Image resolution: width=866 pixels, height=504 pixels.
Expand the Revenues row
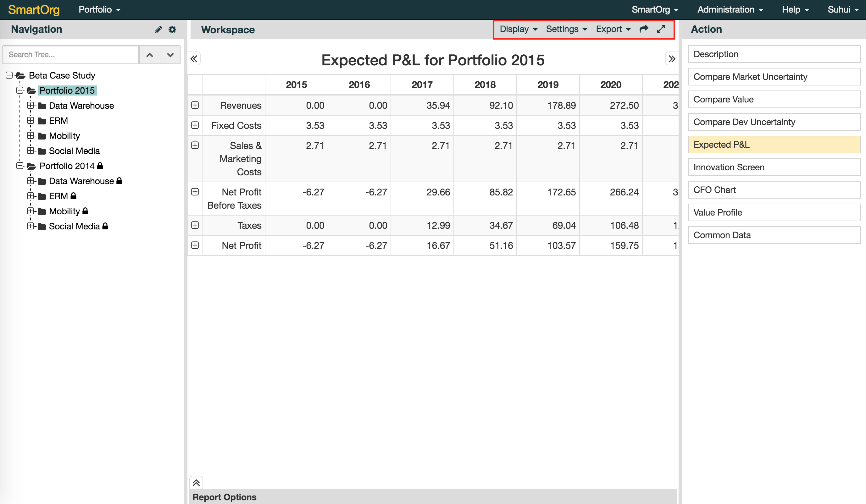coord(195,105)
